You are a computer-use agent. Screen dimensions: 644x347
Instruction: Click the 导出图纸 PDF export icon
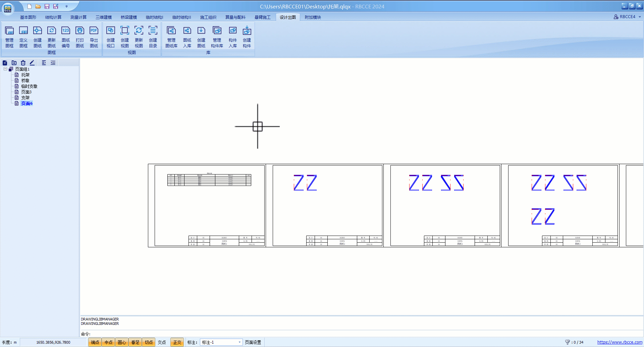click(x=94, y=37)
